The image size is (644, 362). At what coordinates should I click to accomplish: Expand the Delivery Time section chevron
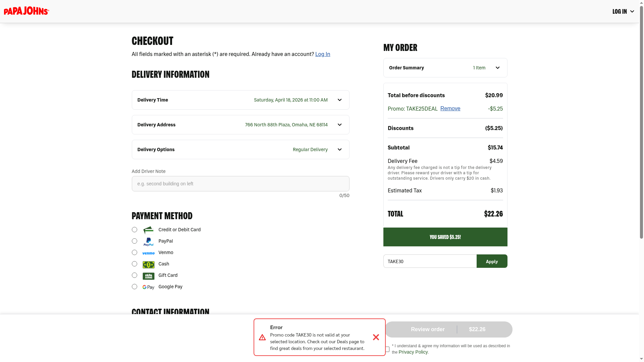[340, 100]
